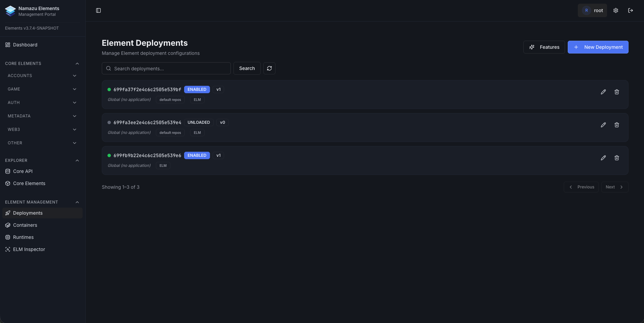
Task: Edit deployment 699fb9b22e4c6c2505e539e6
Action: point(603,158)
